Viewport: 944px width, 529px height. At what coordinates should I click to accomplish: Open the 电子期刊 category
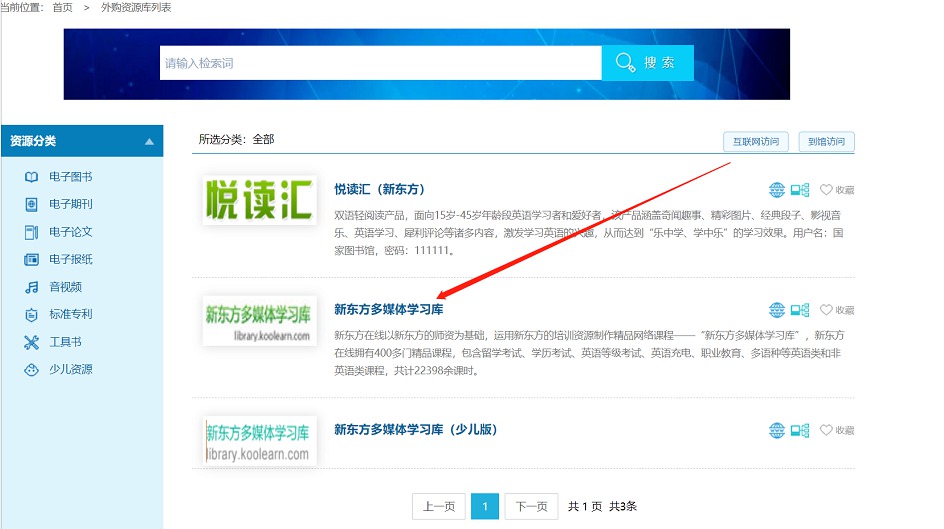click(70, 205)
